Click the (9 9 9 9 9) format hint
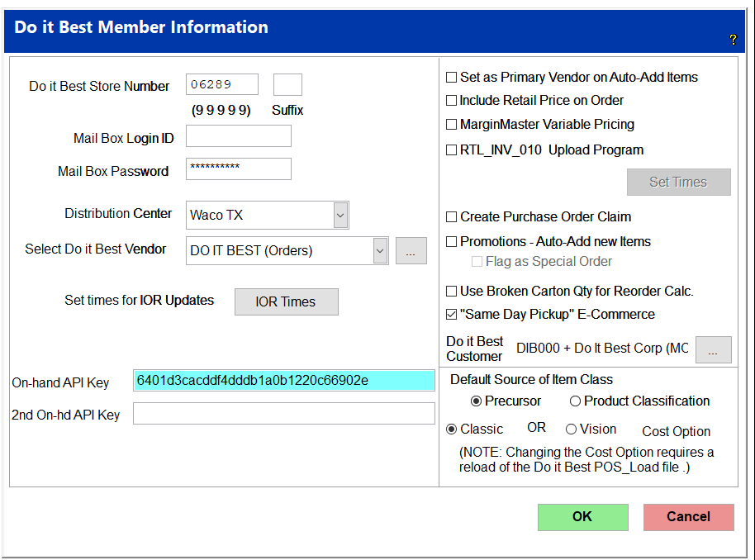755x560 pixels. [221, 111]
